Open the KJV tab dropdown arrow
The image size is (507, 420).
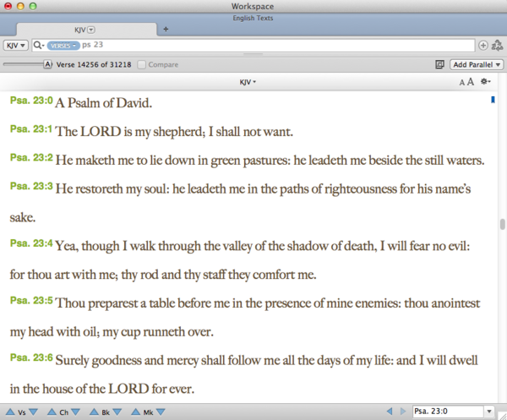coord(92,30)
